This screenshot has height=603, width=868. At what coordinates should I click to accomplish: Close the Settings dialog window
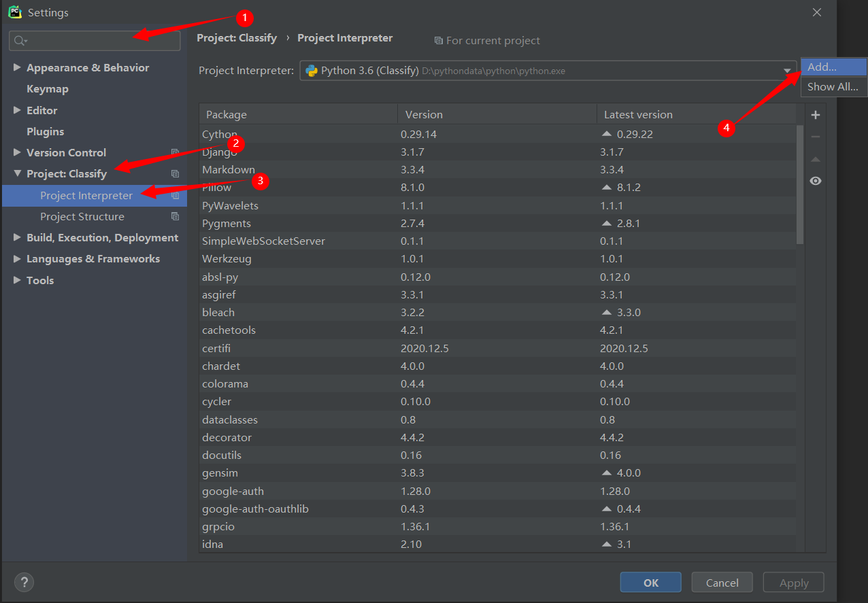click(817, 12)
